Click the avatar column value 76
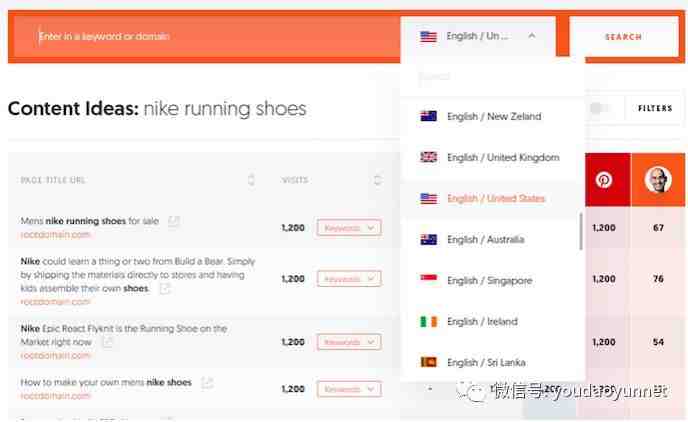 (658, 279)
